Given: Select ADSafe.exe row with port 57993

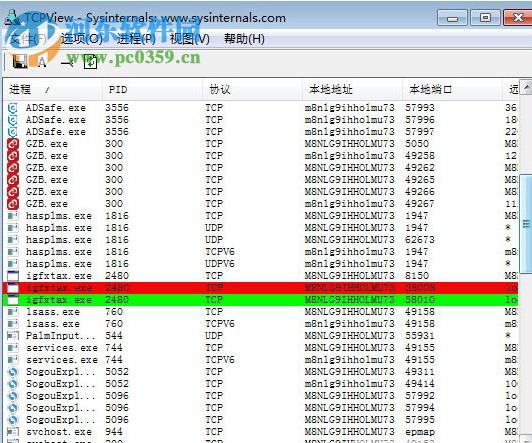Looking at the screenshot, I should click(x=261, y=108).
